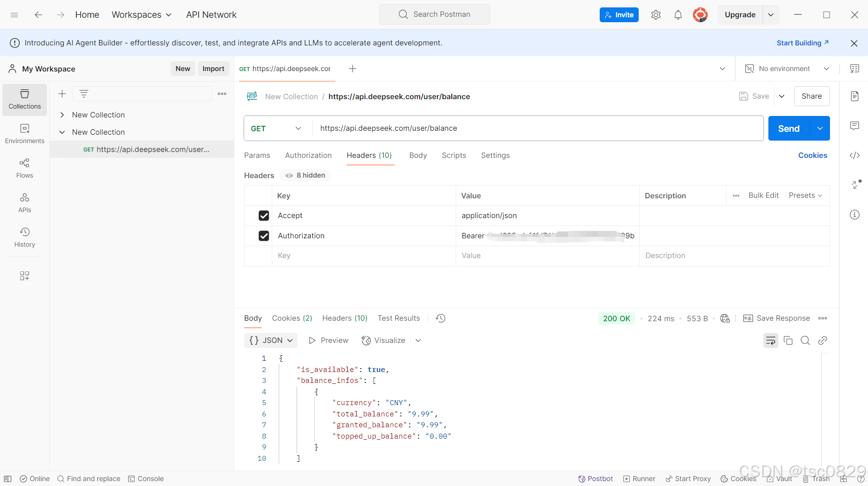The width and height of the screenshot is (868, 486).
Task: Click the Share button
Action: tap(812, 96)
